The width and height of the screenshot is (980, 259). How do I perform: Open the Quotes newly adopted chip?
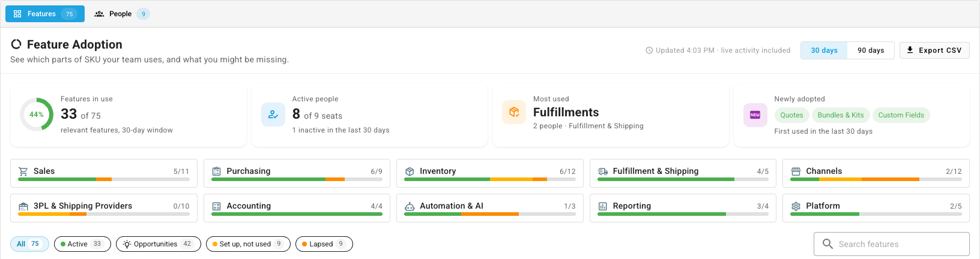coord(791,115)
